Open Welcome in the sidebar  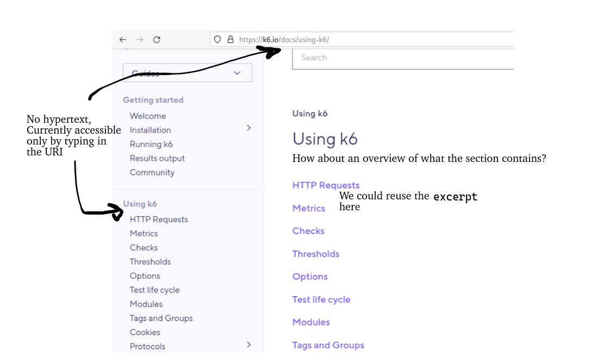148,116
